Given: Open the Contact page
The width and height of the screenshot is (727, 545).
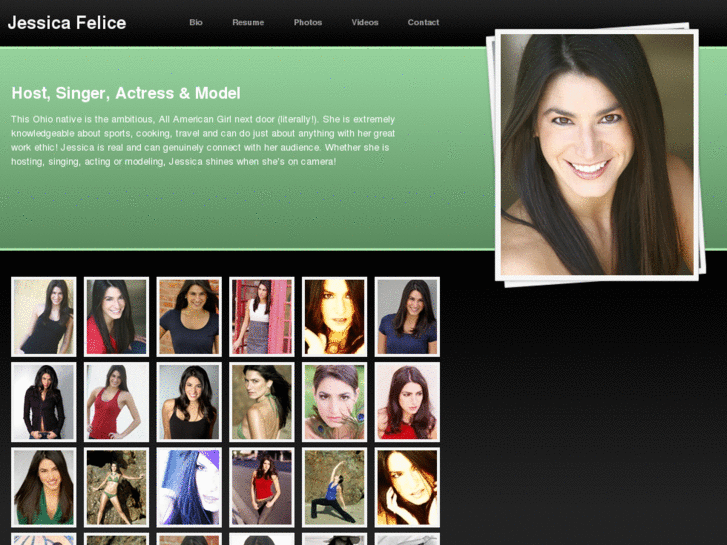Looking at the screenshot, I should click(423, 22).
